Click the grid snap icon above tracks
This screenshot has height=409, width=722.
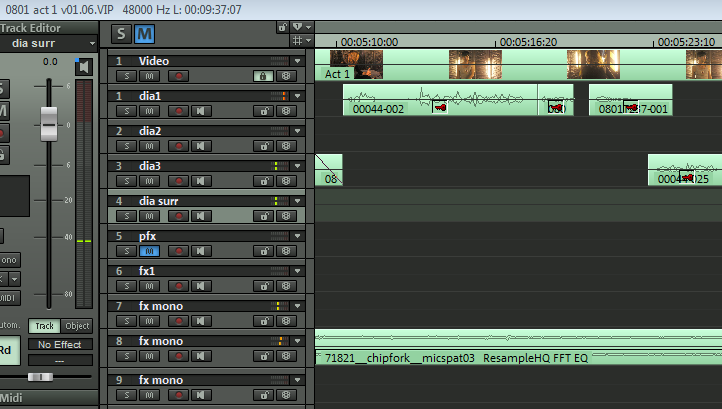[296, 41]
